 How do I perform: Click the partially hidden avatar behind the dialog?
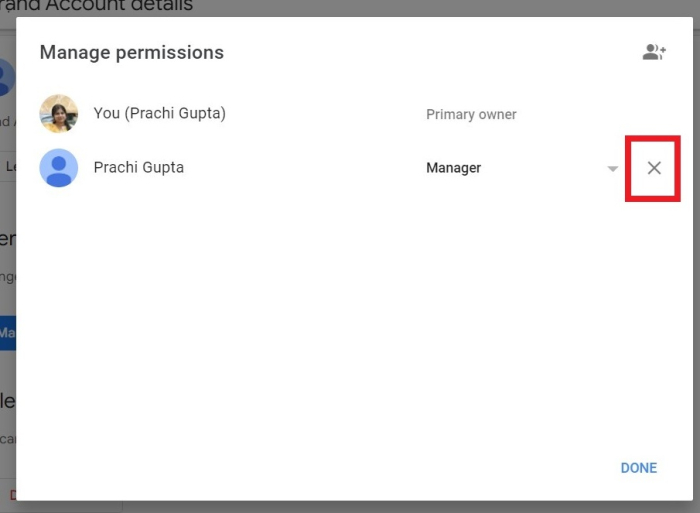click(6, 77)
